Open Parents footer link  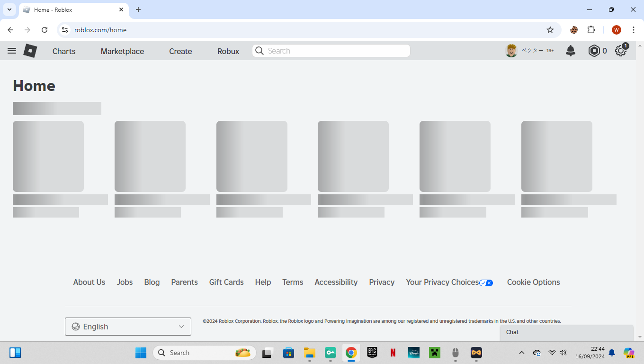coord(184,282)
